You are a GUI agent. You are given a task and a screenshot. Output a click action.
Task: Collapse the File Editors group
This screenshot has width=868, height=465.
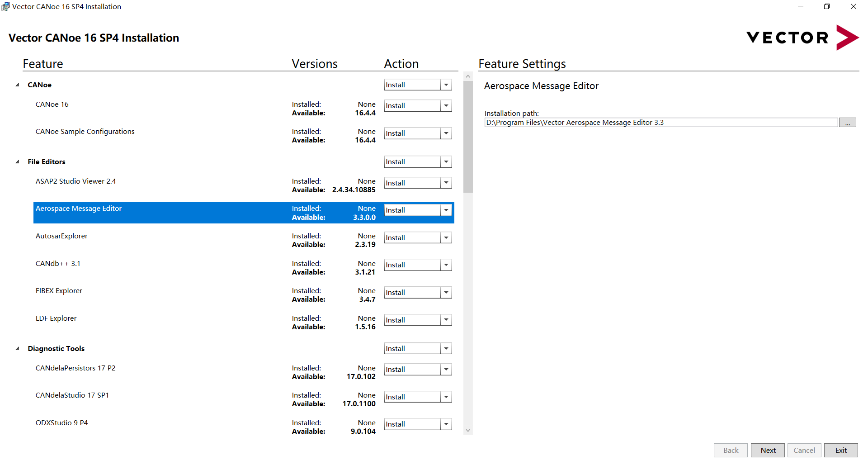coord(18,162)
